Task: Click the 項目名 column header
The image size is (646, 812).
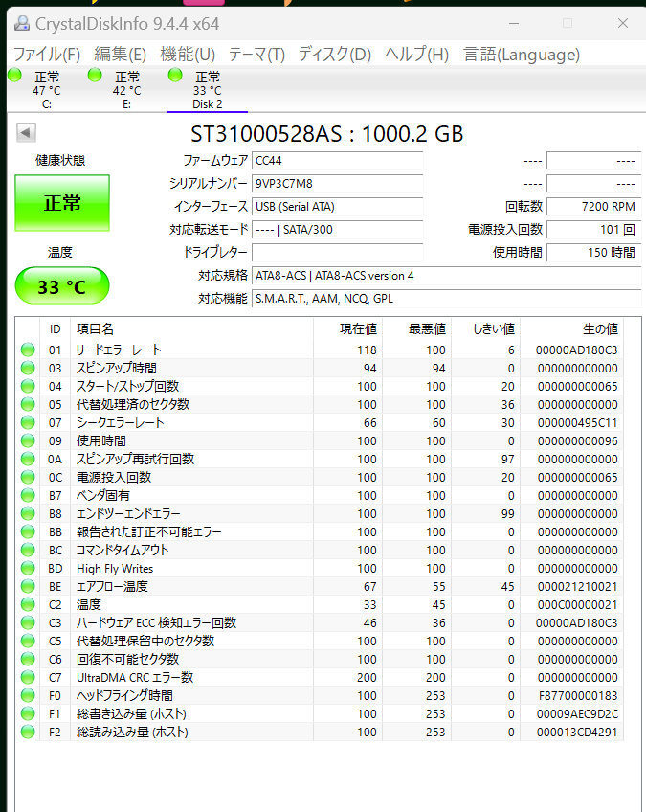Action: 191,328
